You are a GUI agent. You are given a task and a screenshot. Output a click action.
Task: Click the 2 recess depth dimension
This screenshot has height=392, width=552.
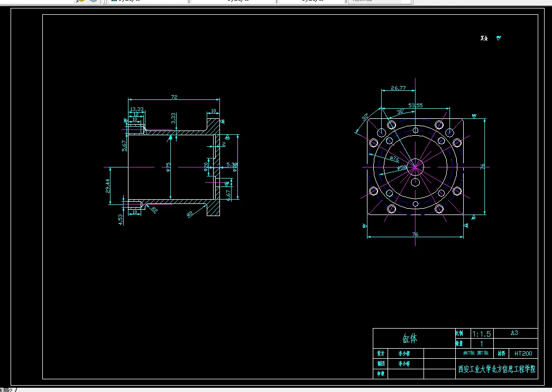224,144
